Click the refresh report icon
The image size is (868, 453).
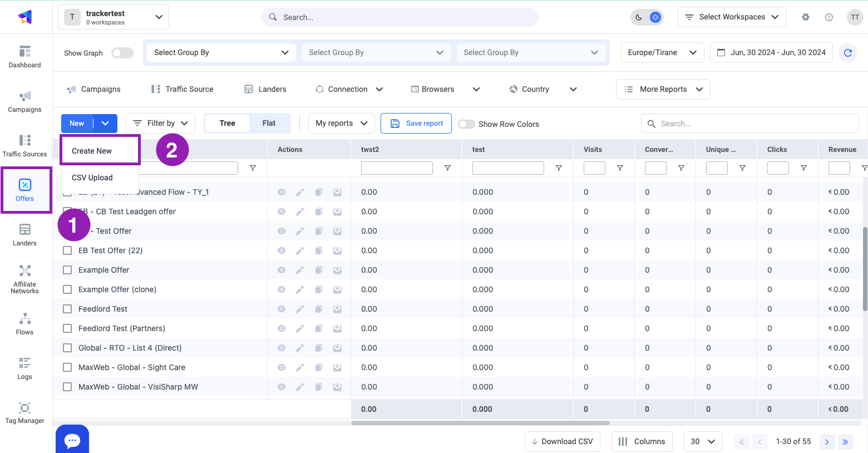[848, 53]
